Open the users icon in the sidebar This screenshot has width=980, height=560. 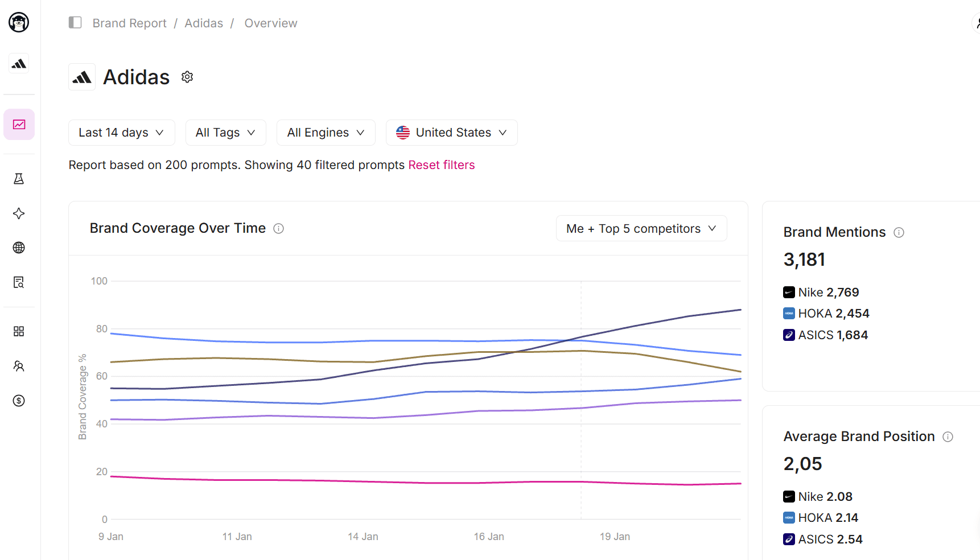tap(19, 366)
